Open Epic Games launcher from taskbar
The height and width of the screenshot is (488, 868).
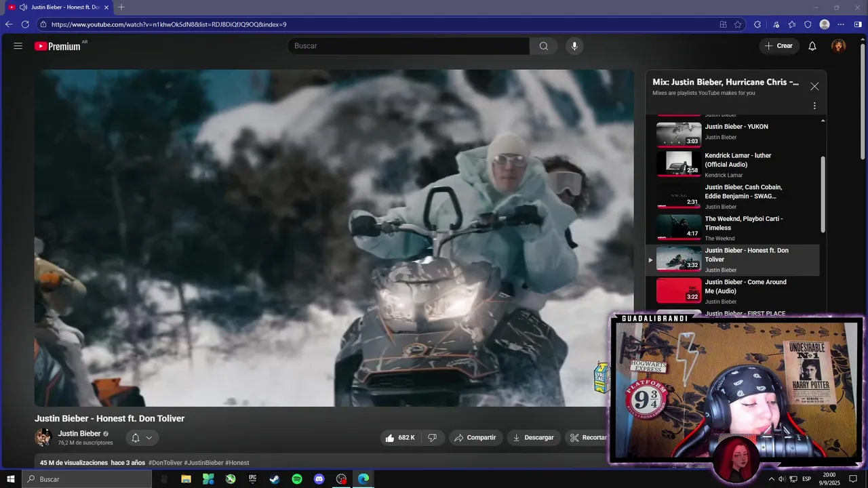coord(252,479)
